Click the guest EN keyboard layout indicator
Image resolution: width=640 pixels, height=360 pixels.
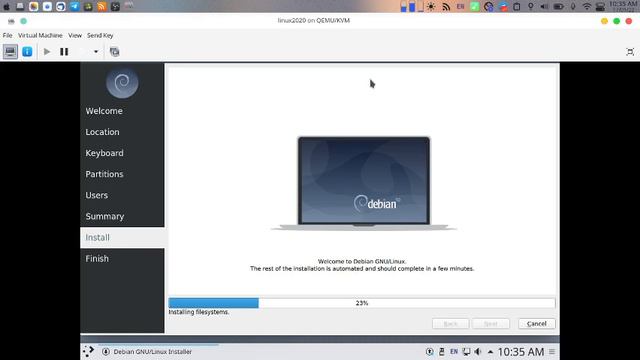[x=454, y=351]
